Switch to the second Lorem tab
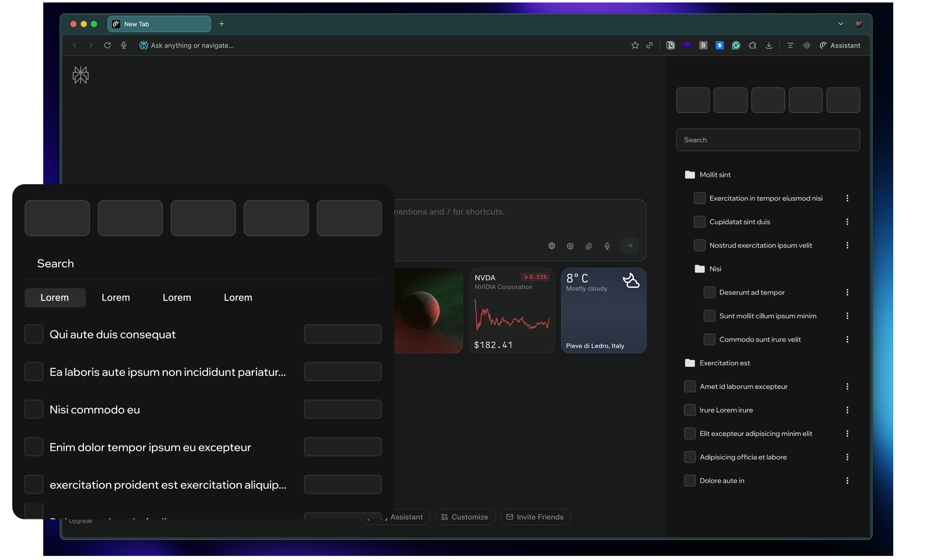This screenshot has width=935, height=560. 115,298
